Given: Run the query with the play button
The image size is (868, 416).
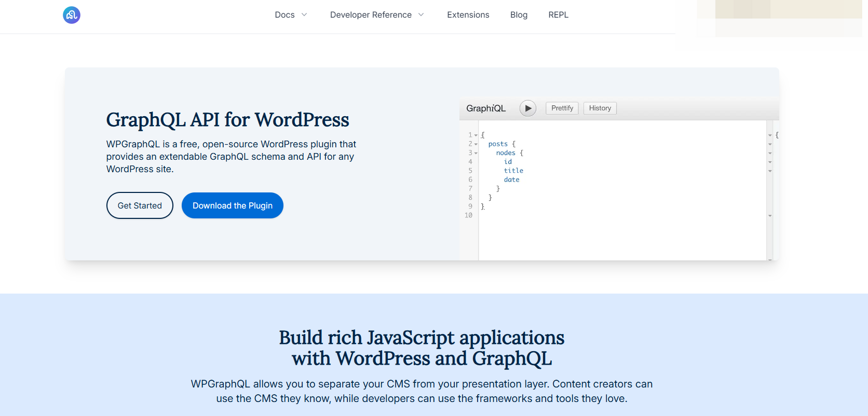Looking at the screenshot, I should [528, 108].
